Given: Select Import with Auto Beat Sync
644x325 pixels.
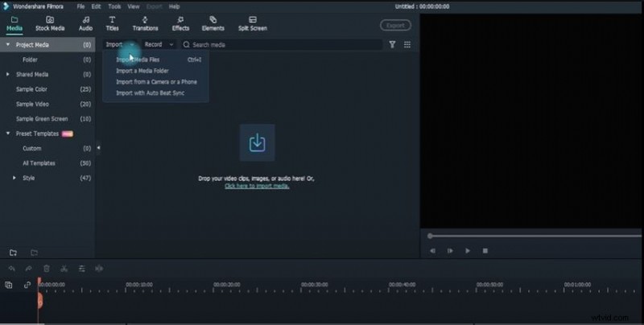Looking at the screenshot, I should 150,93.
